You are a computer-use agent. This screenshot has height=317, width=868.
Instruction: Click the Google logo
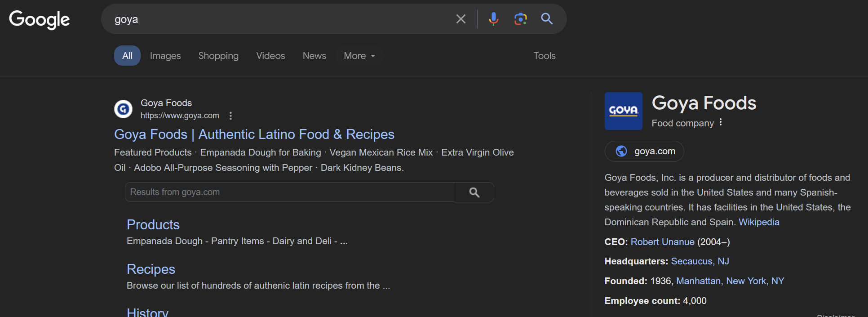pyautogui.click(x=40, y=19)
